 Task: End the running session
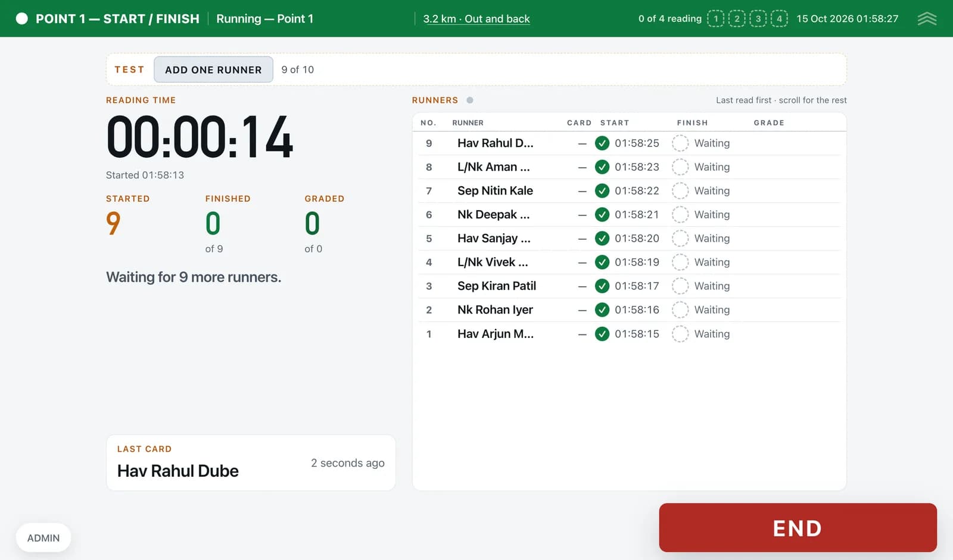click(x=798, y=528)
